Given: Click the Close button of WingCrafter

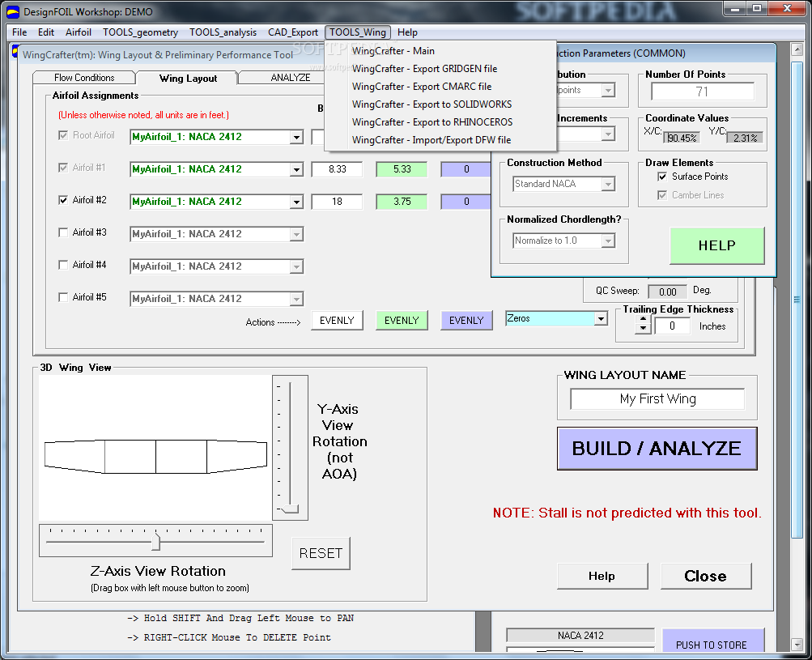Looking at the screenshot, I should [x=705, y=576].
